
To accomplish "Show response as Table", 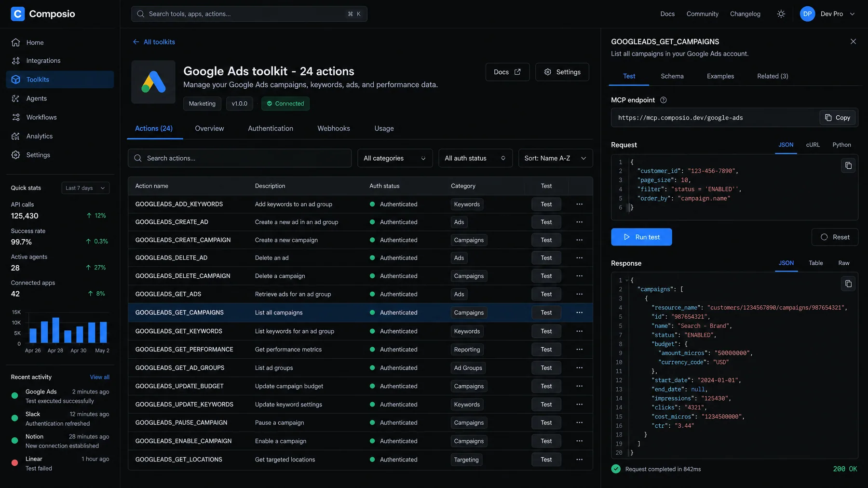I will [816, 263].
